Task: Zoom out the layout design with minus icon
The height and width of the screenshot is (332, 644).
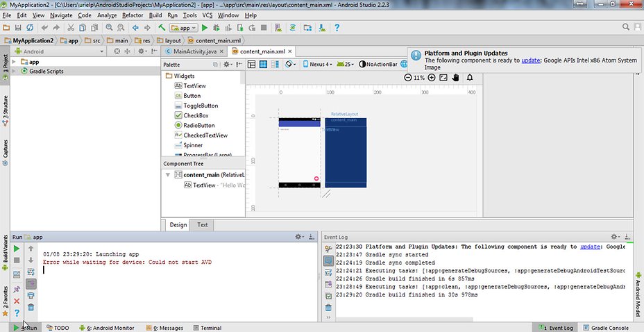Action: [x=407, y=77]
